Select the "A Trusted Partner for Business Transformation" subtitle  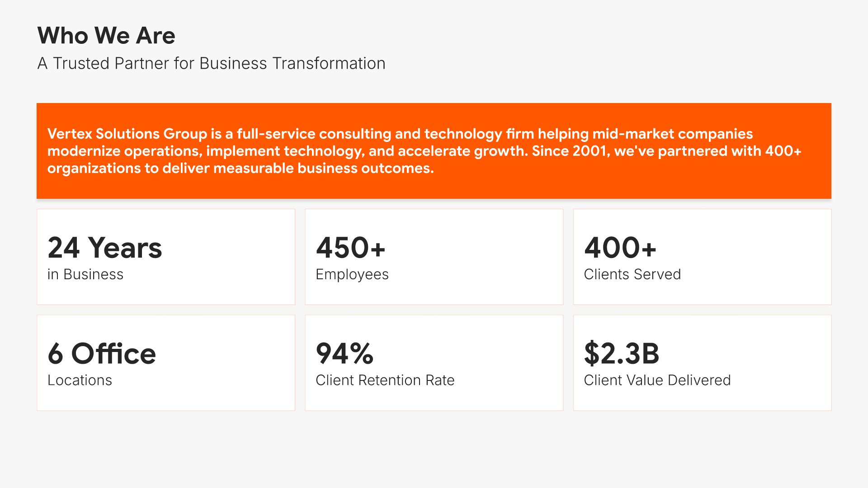coord(211,64)
